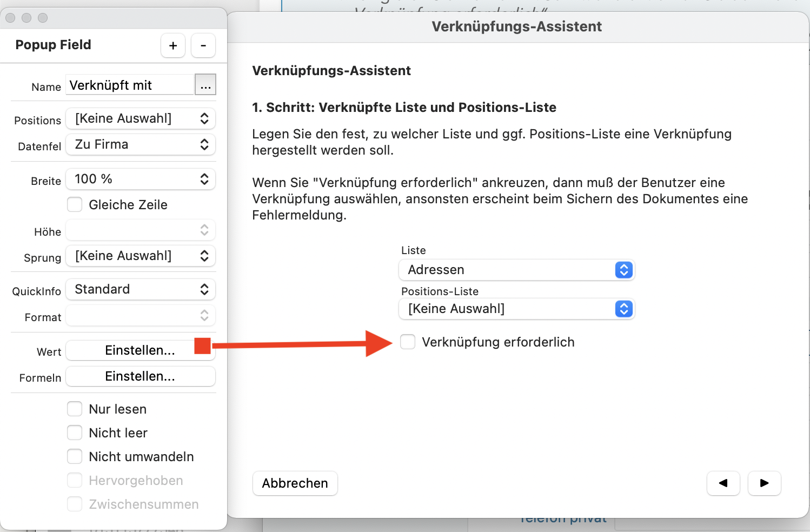Screen dimensions: 810x532
Task: Go back with the previous step arrow
Action: 723,483
